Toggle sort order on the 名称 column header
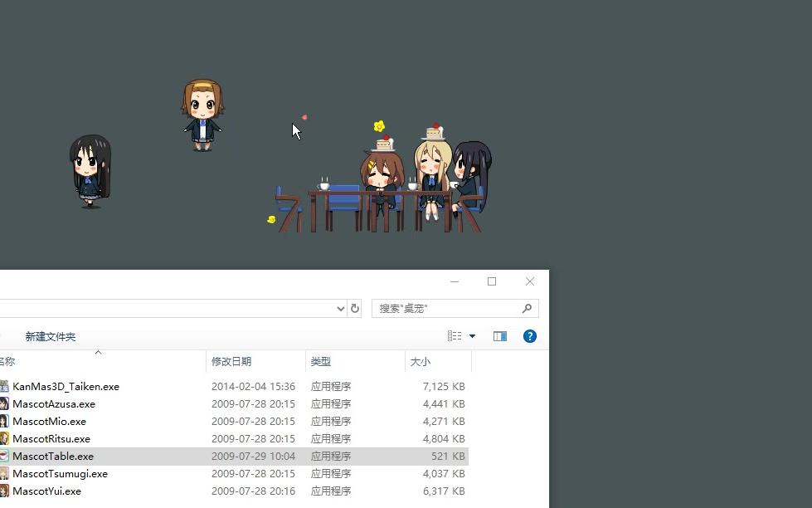This screenshot has width=812, height=508. coord(7,361)
